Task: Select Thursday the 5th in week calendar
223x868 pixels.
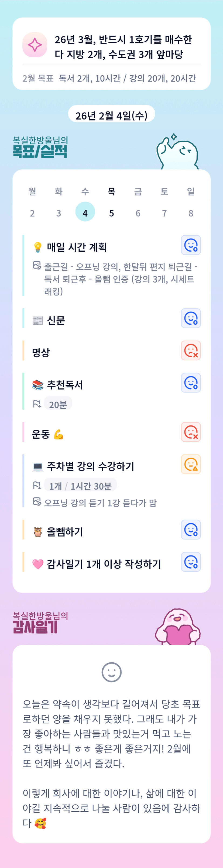Action: click(x=112, y=213)
